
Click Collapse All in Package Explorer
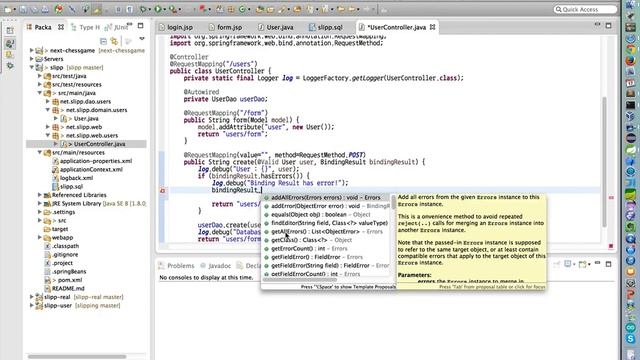103,41
